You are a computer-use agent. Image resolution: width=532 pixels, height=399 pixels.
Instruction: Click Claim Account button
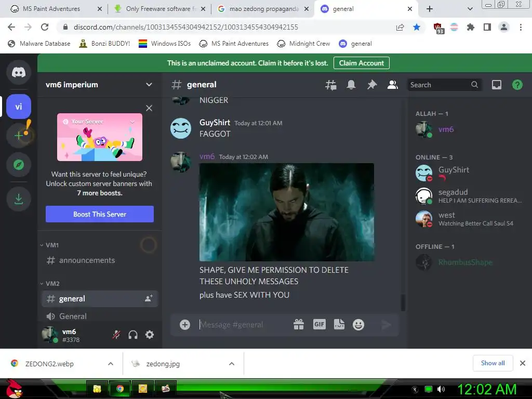pyautogui.click(x=362, y=63)
